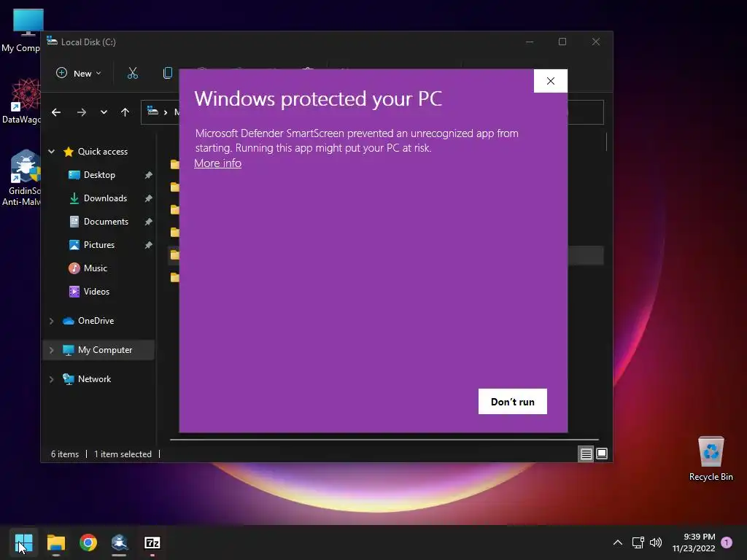Select OneDrive in sidebar
This screenshot has height=560, width=747.
point(96,321)
